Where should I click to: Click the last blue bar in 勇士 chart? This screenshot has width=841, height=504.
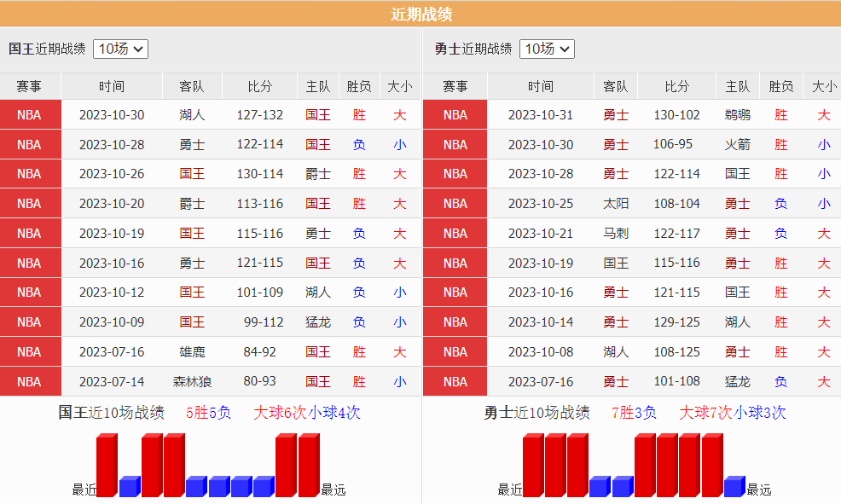[x=734, y=487]
